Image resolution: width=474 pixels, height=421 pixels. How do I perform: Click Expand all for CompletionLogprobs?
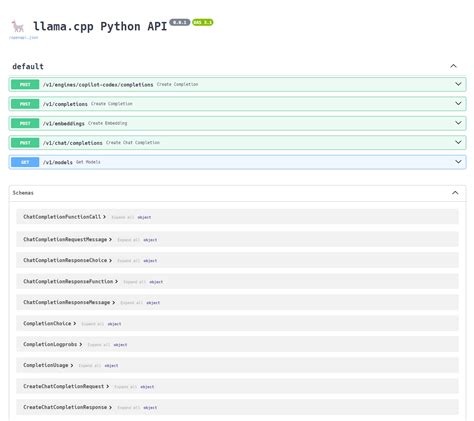click(98, 345)
